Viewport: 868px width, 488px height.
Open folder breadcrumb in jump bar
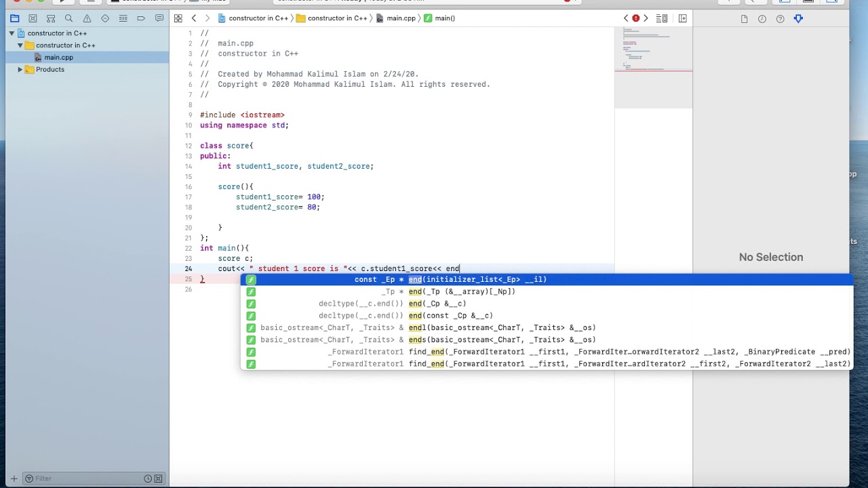click(332, 18)
